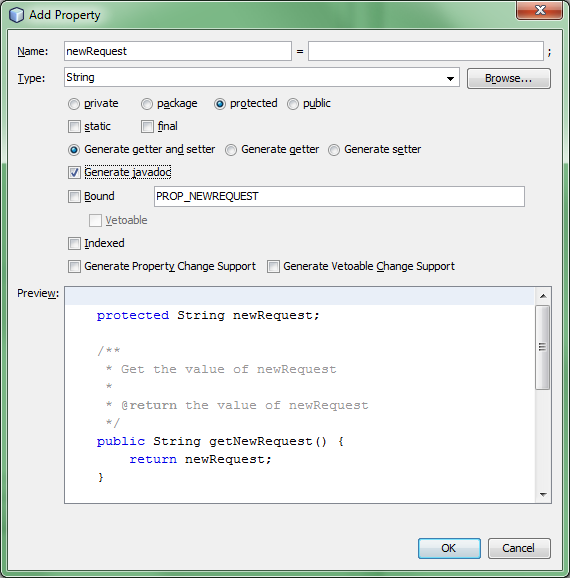Click the preview scrollbar up arrow
570x578 pixels.
pos(543,296)
